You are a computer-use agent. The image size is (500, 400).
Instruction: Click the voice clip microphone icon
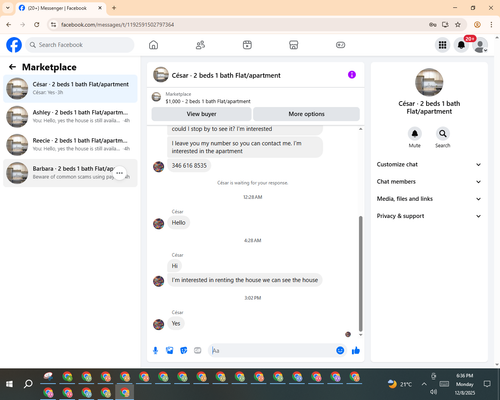155,350
